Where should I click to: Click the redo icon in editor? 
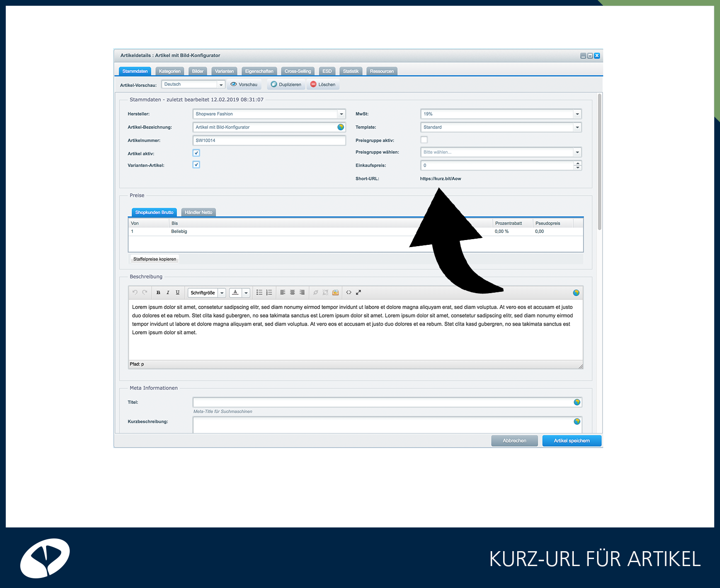click(144, 292)
